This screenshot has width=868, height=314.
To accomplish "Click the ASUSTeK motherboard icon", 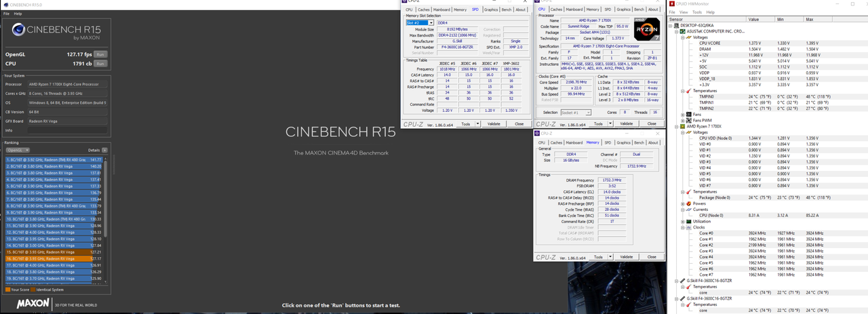I will (683, 31).
